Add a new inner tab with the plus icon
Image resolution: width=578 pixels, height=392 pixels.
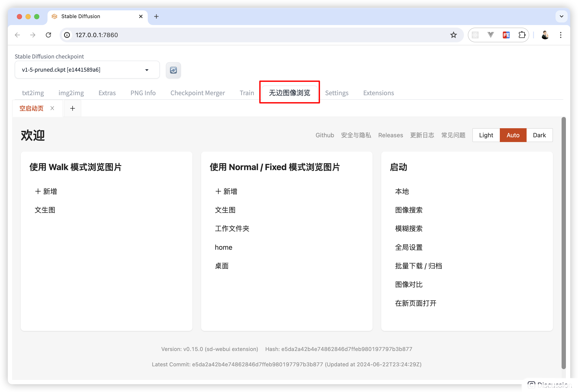(72, 108)
